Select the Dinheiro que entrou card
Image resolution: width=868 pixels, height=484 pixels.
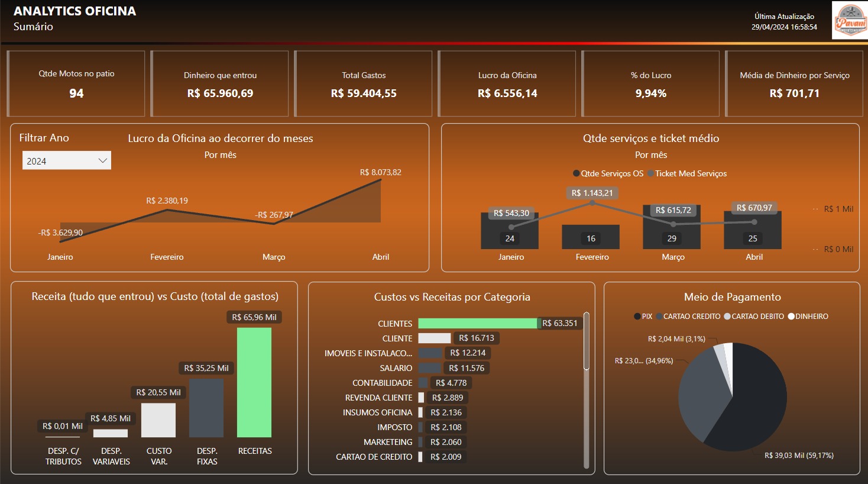tap(220, 83)
